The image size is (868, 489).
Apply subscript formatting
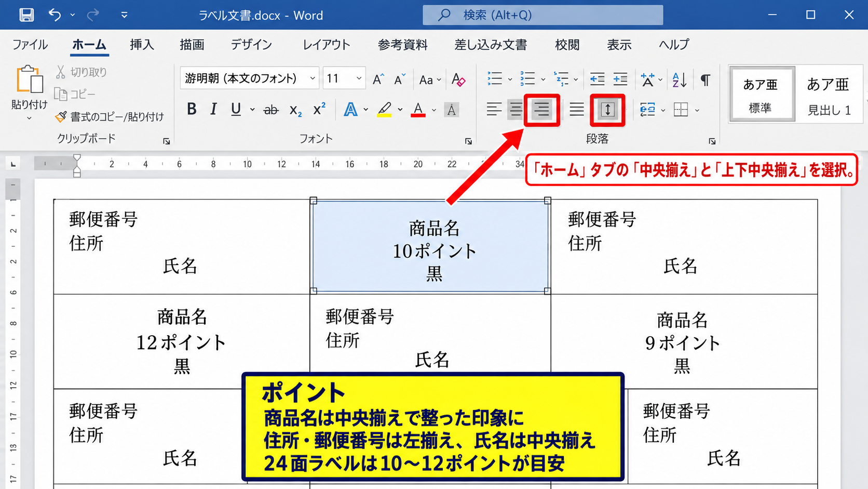(296, 110)
